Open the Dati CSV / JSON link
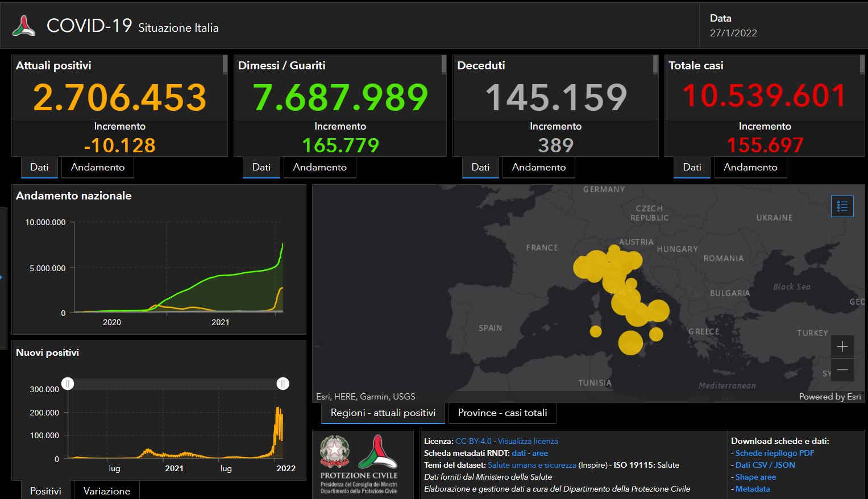868x499 pixels. coord(765,465)
